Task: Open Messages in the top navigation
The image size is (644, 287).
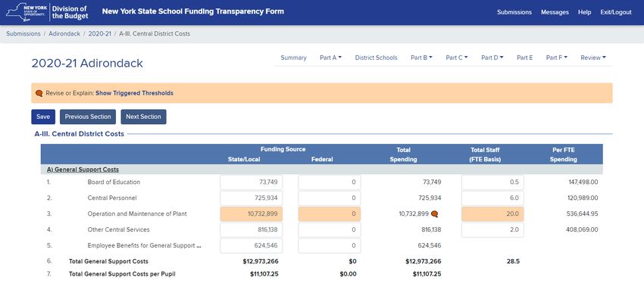Action: pyautogui.click(x=555, y=12)
